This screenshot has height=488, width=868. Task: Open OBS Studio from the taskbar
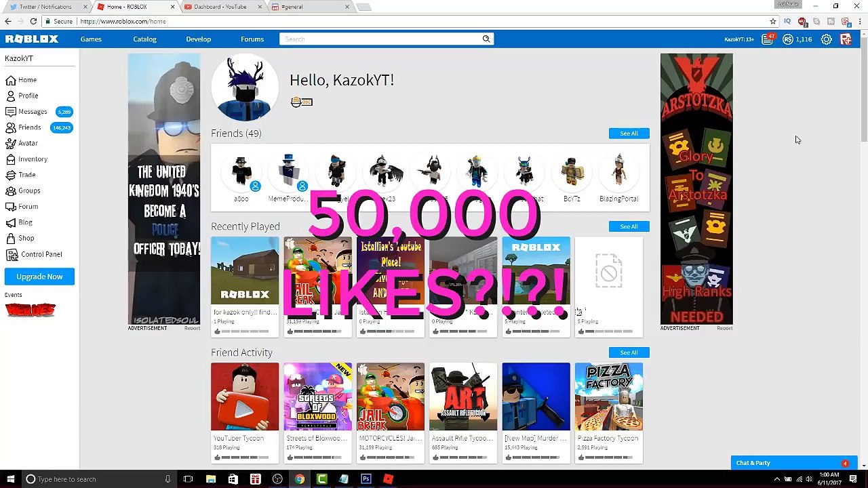pos(277,479)
